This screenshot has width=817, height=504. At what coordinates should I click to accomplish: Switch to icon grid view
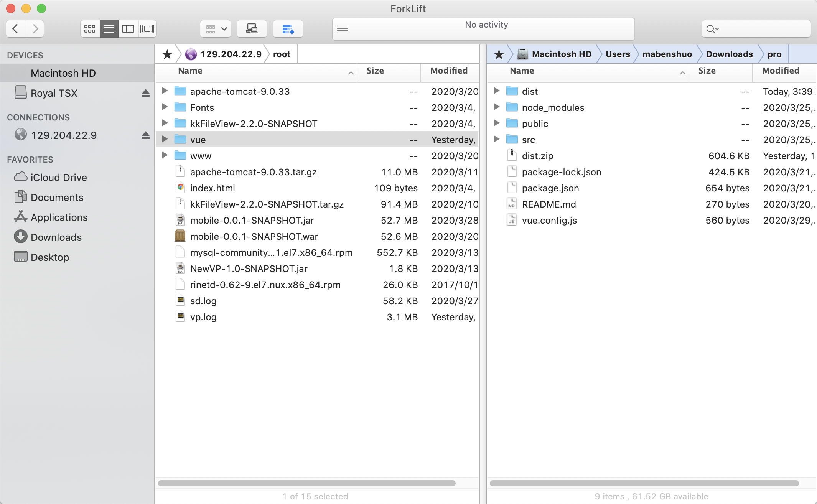coord(90,29)
